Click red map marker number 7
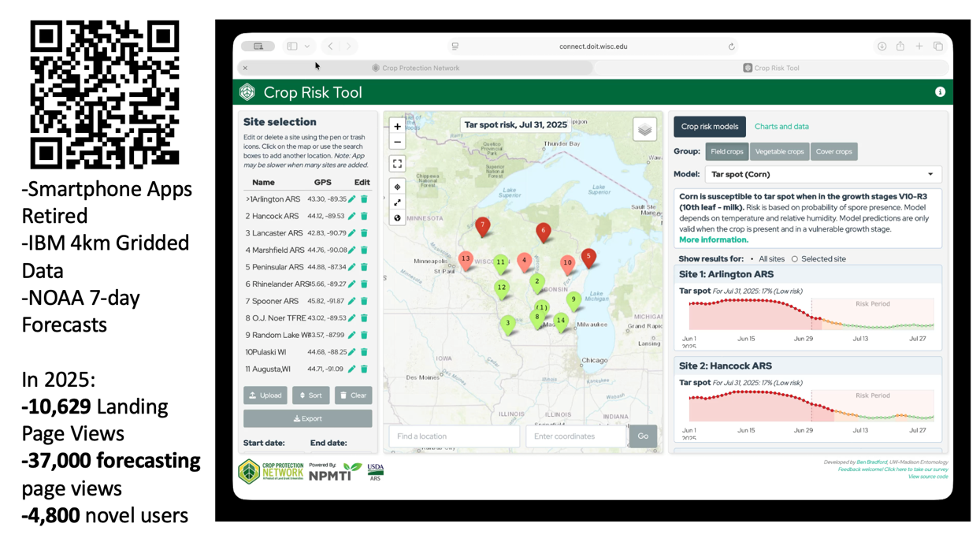Viewport: 980px width, 553px height. [x=483, y=227]
